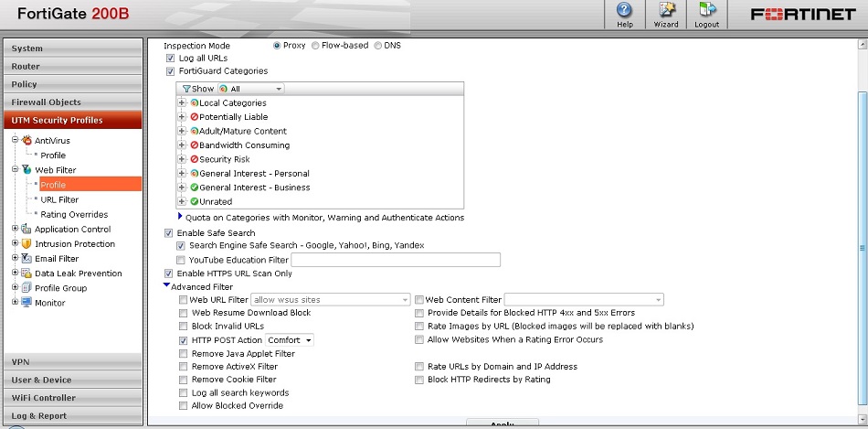Open the allow wsus sites dropdown
The height and width of the screenshot is (429, 868).
331,300
